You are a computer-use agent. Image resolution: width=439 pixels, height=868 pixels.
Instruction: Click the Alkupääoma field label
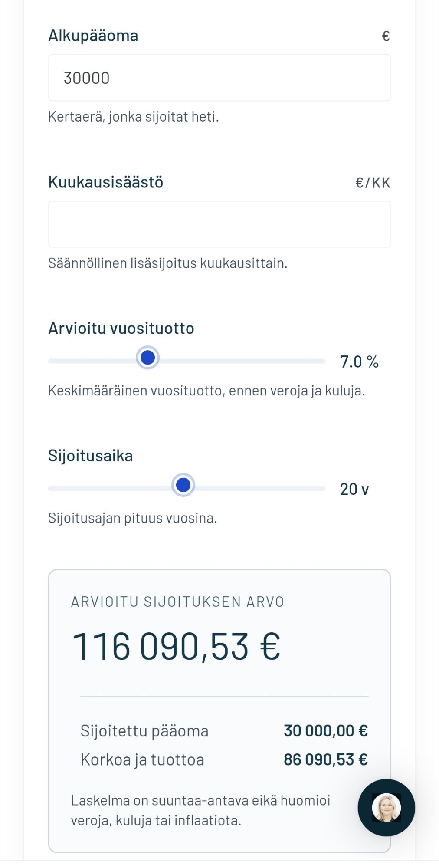coord(93,36)
